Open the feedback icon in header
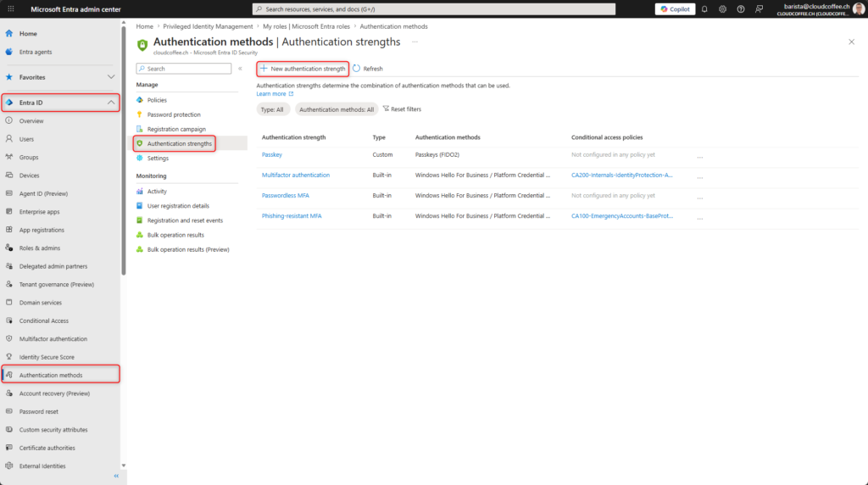Image resolution: width=868 pixels, height=485 pixels. pyautogui.click(x=759, y=8)
